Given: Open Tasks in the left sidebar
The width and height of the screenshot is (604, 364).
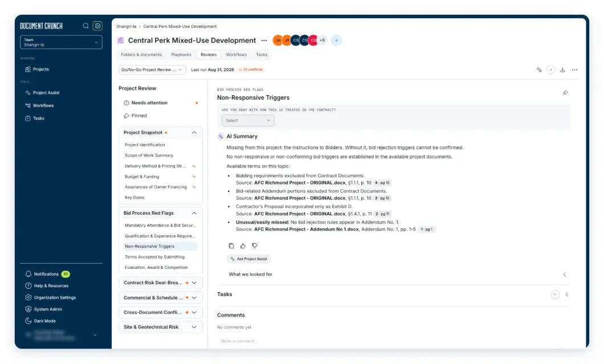Looking at the screenshot, I should point(39,118).
